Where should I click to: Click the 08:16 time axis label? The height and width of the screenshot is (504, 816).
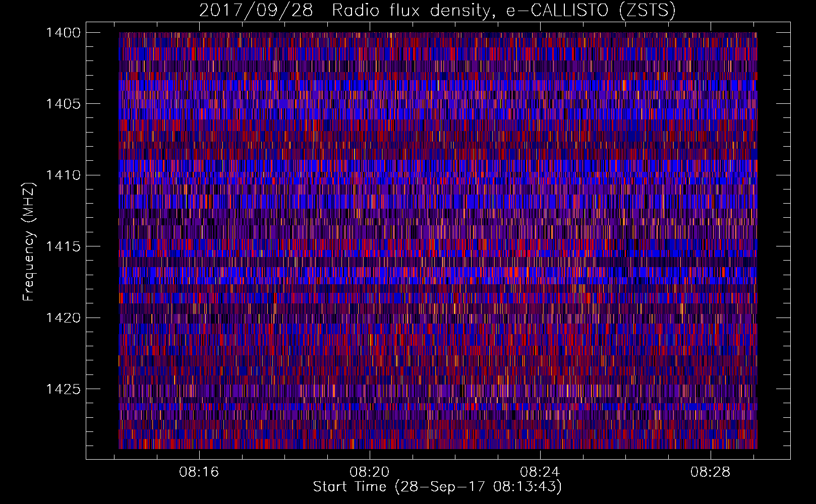(199, 472)
